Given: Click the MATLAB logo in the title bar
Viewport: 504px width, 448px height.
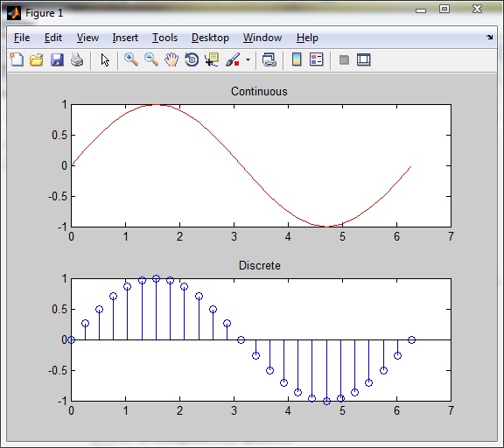Looking at the screenshot, I should pos(14,13).
